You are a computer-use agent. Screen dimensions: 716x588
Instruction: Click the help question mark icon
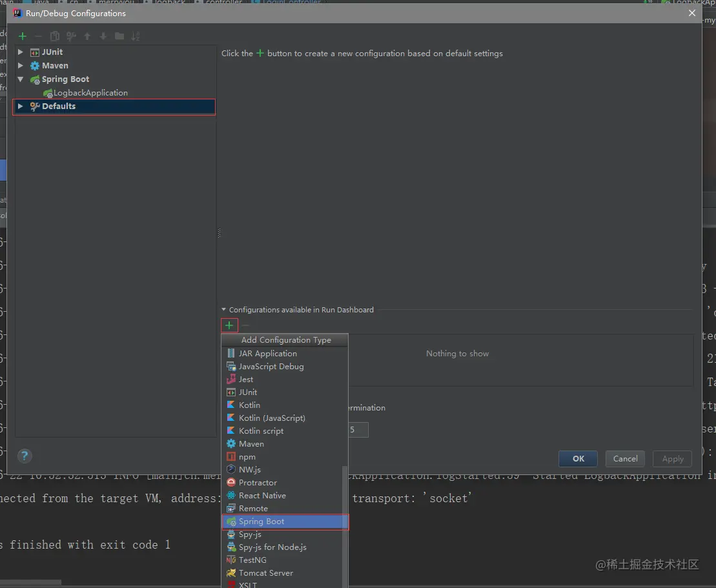25,456
